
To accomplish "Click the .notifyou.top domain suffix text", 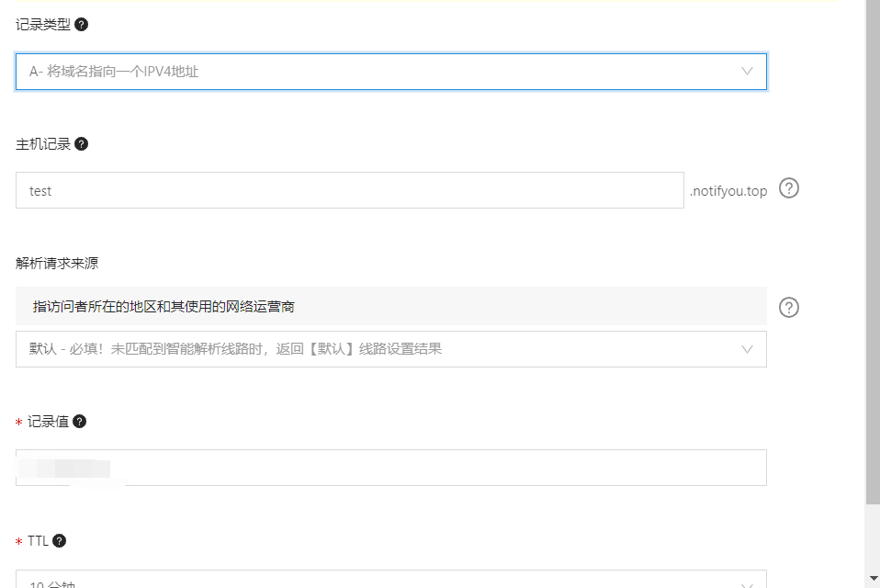I will tap(728, 191).
